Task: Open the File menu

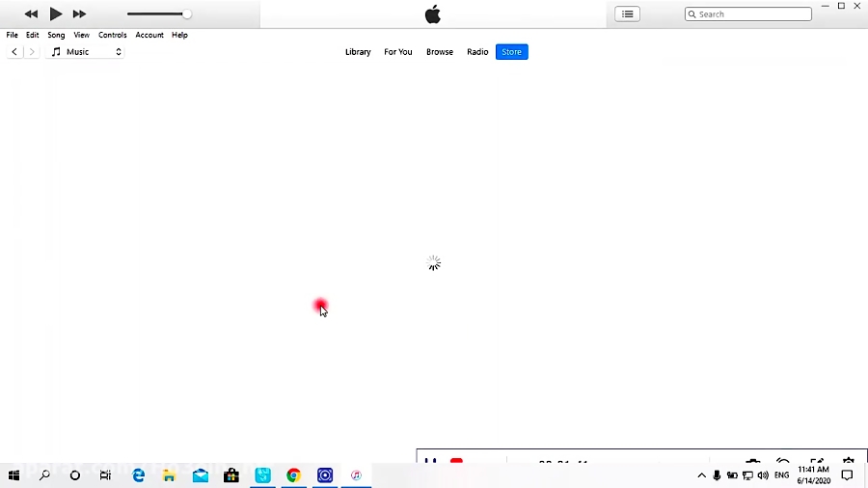Action: point(13,35)
